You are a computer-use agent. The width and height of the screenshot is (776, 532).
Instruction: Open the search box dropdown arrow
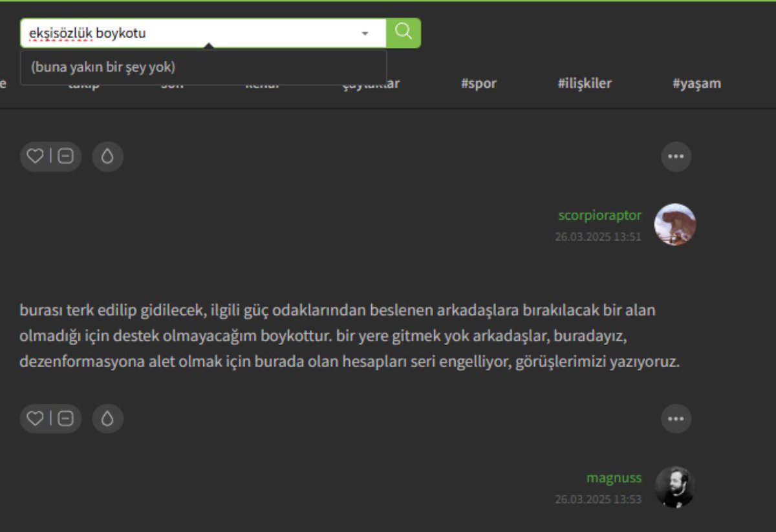click(365, 33)
